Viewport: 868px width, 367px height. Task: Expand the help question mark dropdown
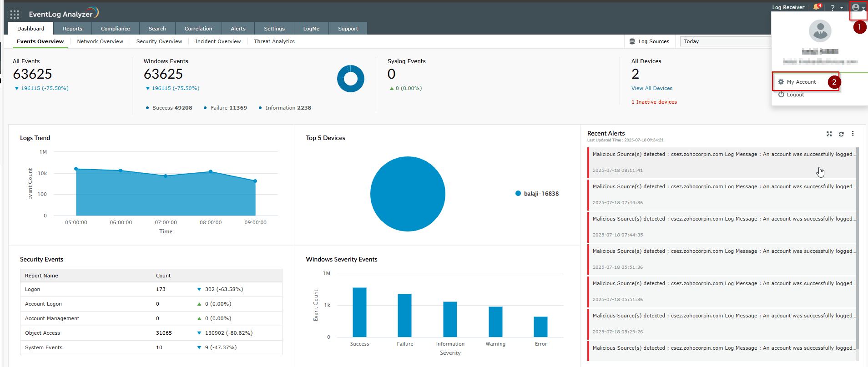point(836,8)
